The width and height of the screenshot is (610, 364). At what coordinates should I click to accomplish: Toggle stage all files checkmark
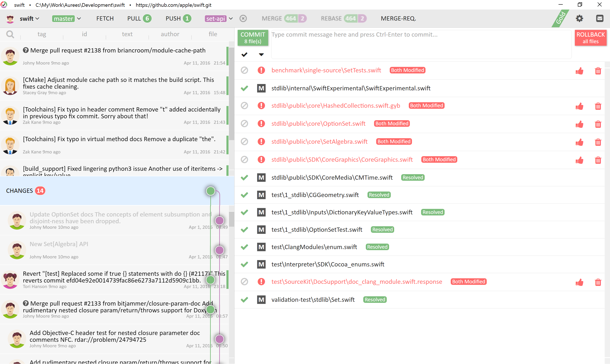244,54
